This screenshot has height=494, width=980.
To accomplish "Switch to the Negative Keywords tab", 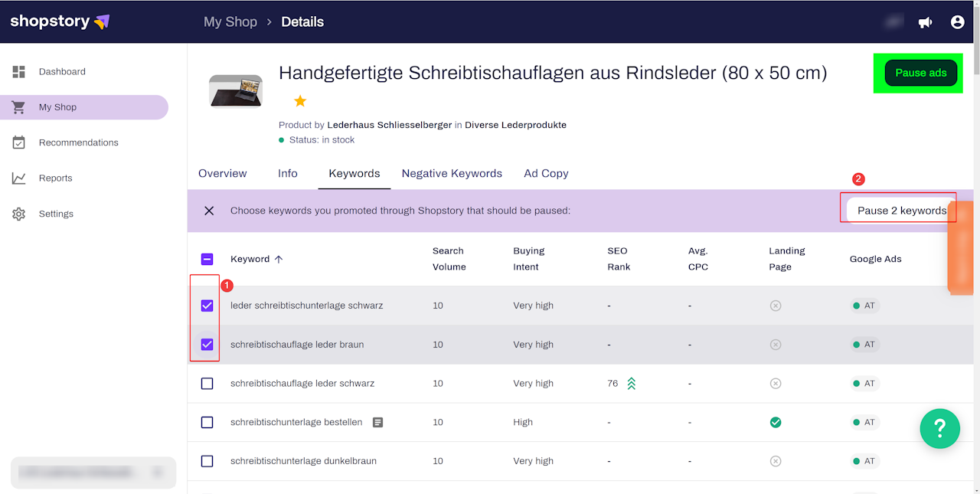I will [452, 174].
